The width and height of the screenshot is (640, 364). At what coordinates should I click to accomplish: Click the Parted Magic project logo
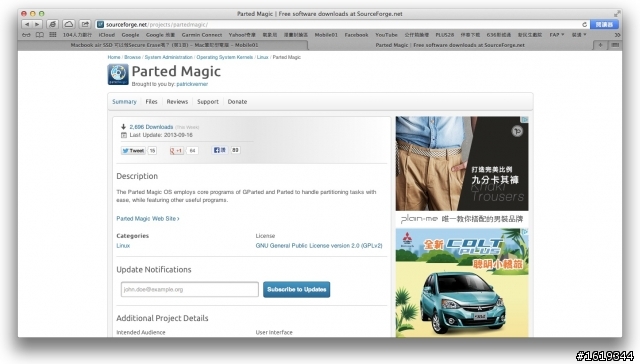tap(118, 75)
